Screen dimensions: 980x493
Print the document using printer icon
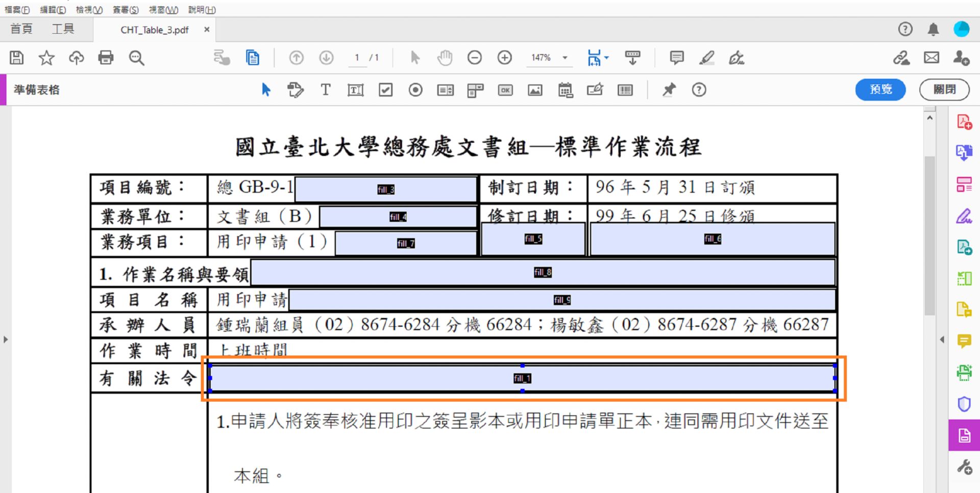[x=106, y=58]
